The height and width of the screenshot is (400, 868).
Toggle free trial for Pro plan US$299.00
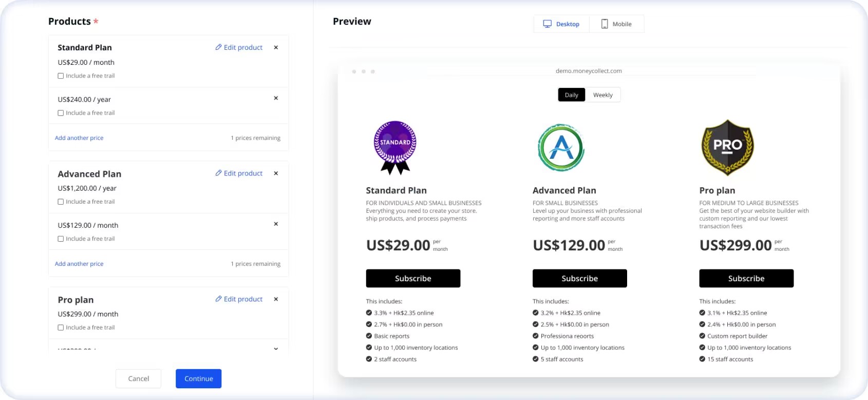pyautogui.click(x=61, y=328)
